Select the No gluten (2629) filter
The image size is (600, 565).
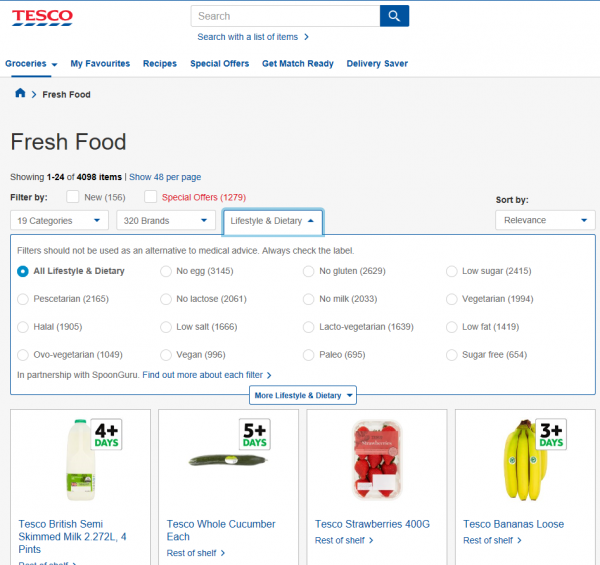point(309,271)
